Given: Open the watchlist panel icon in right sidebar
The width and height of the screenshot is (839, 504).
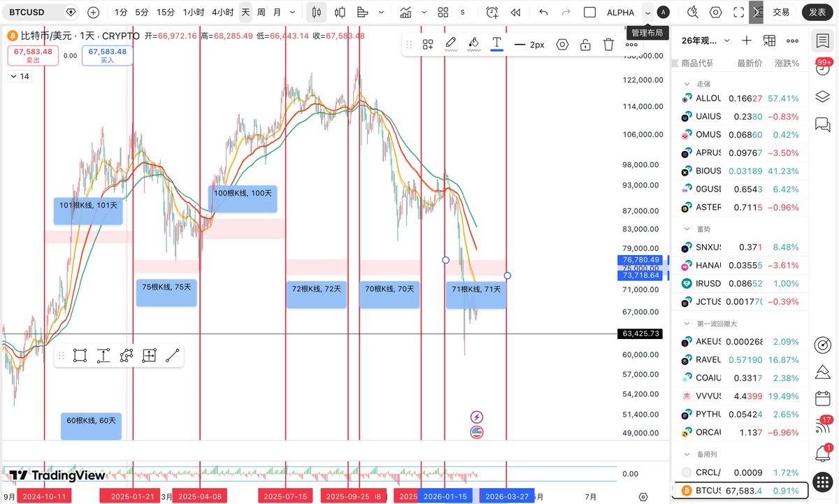Looking at the screenshot, I should click(x=822, y=41).
